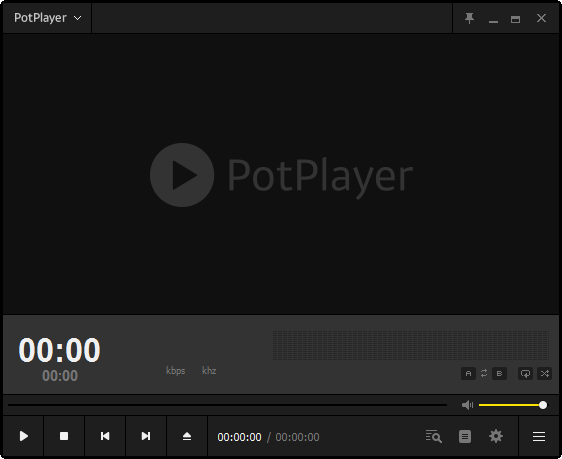The width and height of the screenshot is (562, 459).
Task: Click the kbps bitrate label
Action: pyautogui.click(x=176, y=370)
